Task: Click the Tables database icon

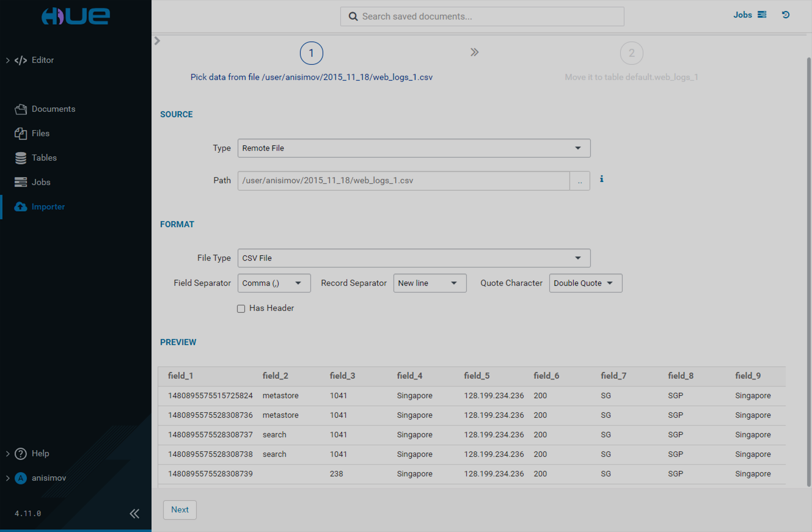Action: [21, 158]
